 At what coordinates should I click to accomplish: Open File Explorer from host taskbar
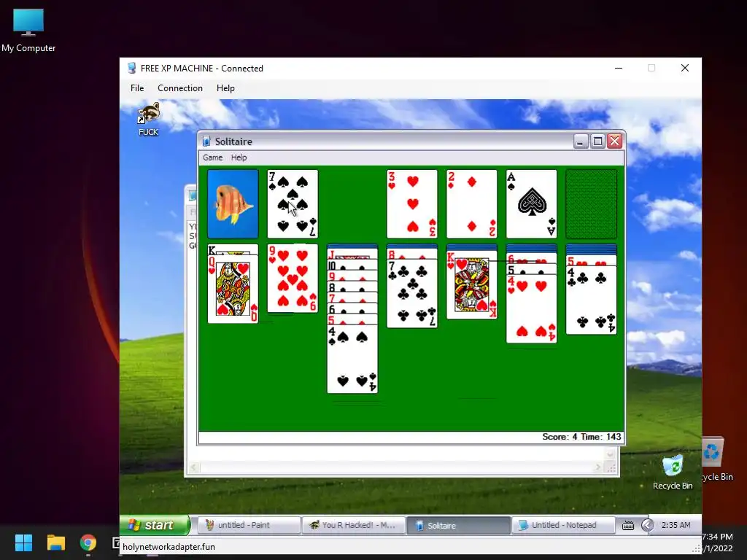point(55,542)
